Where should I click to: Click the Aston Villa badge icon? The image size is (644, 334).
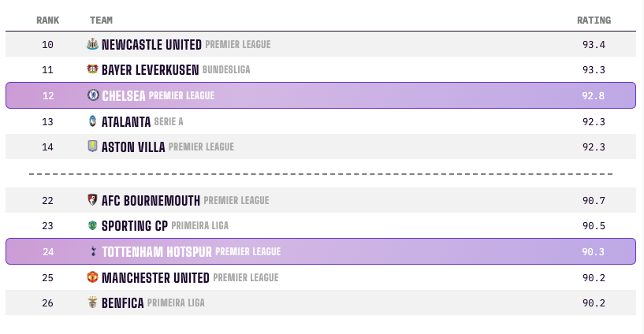pyautogui.click(x=92, y=146)
